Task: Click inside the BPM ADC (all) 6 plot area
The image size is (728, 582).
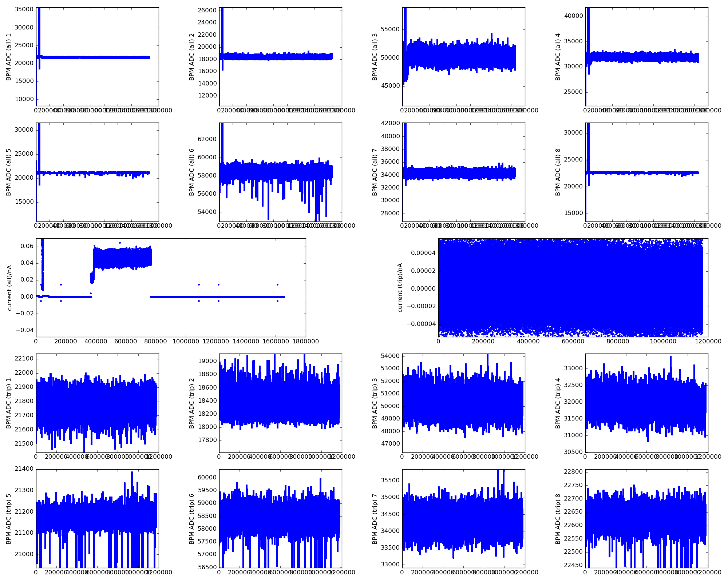Action: click(x=281, y=172)
